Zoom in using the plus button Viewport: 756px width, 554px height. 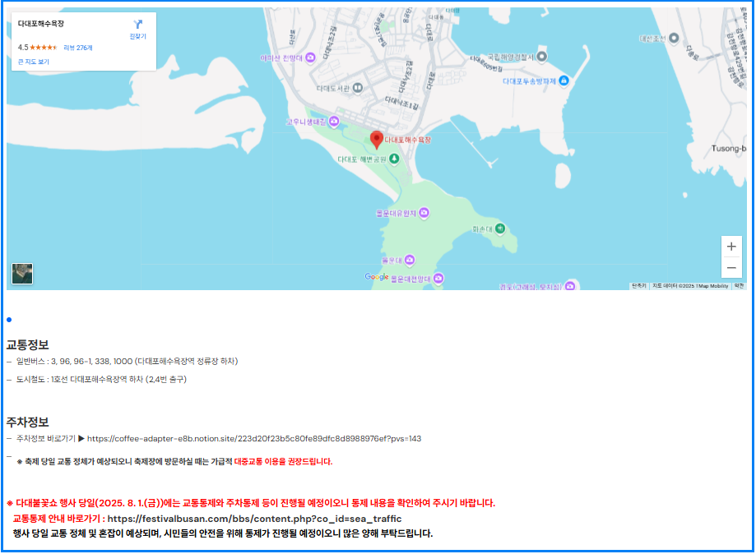pyautogui.click(x=732, y=246)
